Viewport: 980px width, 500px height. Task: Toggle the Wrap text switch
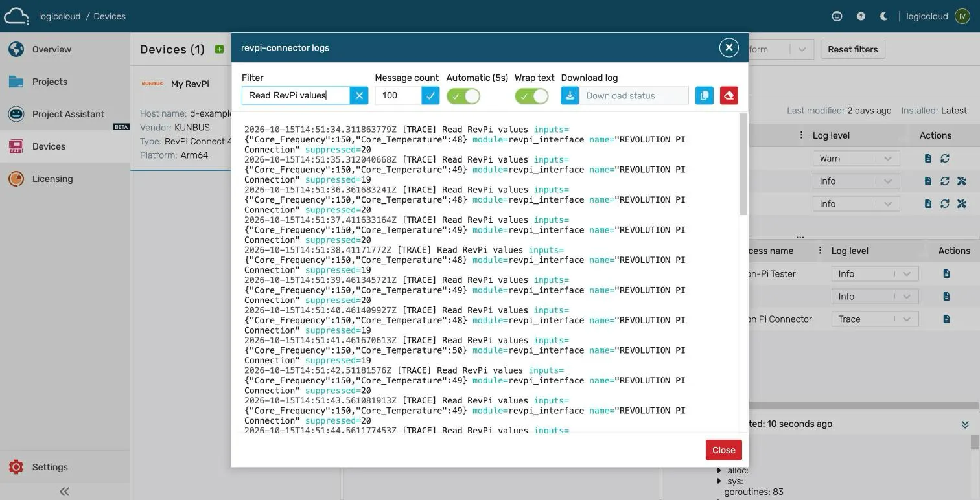[531, 97]
